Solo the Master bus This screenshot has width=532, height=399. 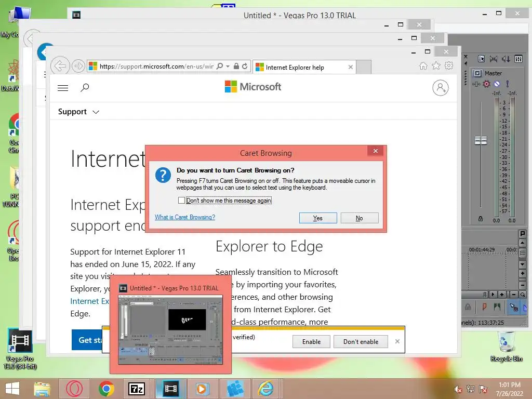(x=508, y=84)
